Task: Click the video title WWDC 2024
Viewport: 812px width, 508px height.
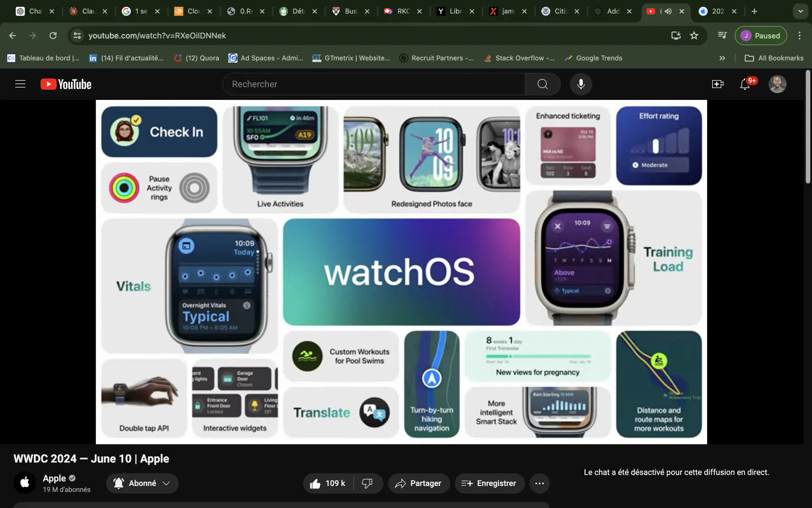Action: [x=91, y=458]
